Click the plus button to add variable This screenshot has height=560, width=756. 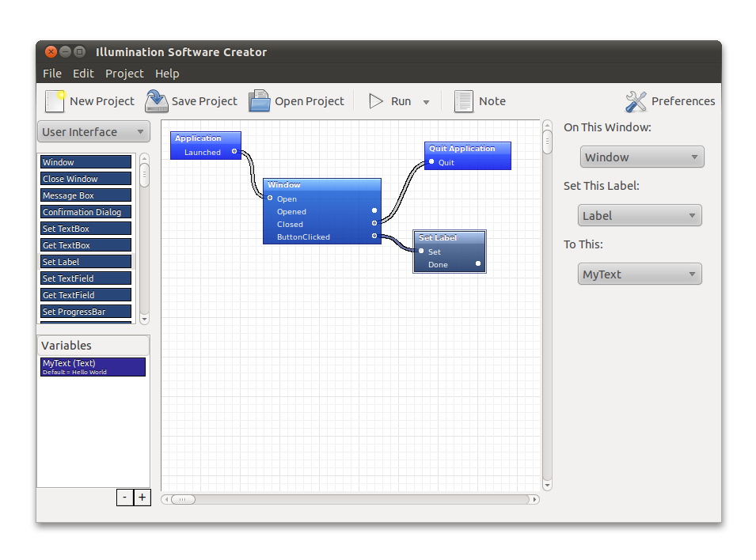(142, 498)
